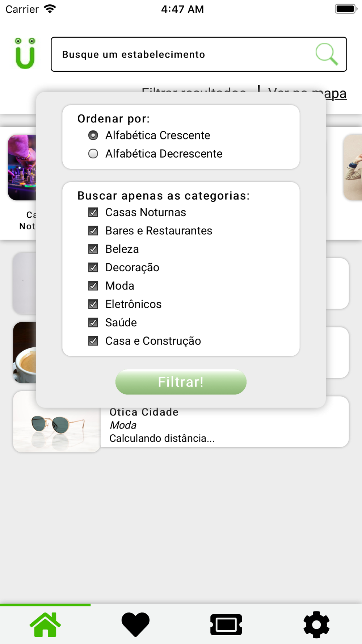Screen dimensions: 362x644
Task: Toggle the Beleza category checkbox
Action: pos(93,249)
